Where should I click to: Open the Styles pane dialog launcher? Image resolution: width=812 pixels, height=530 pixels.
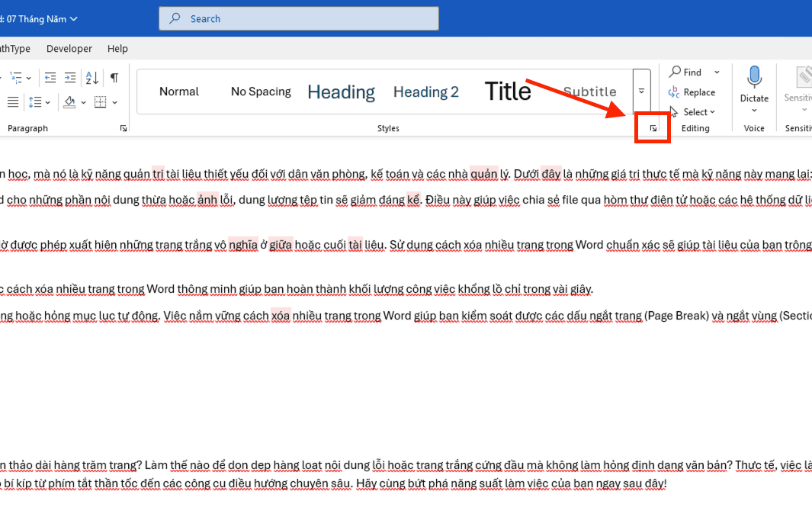tap(653, 128)
